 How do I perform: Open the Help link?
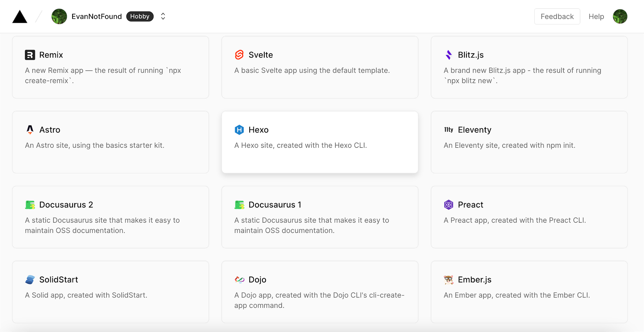(596, 16)
